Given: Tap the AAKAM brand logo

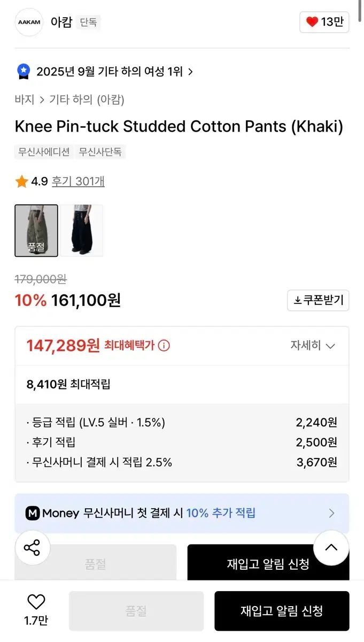Looking at the screenshot, I should 29,22.
